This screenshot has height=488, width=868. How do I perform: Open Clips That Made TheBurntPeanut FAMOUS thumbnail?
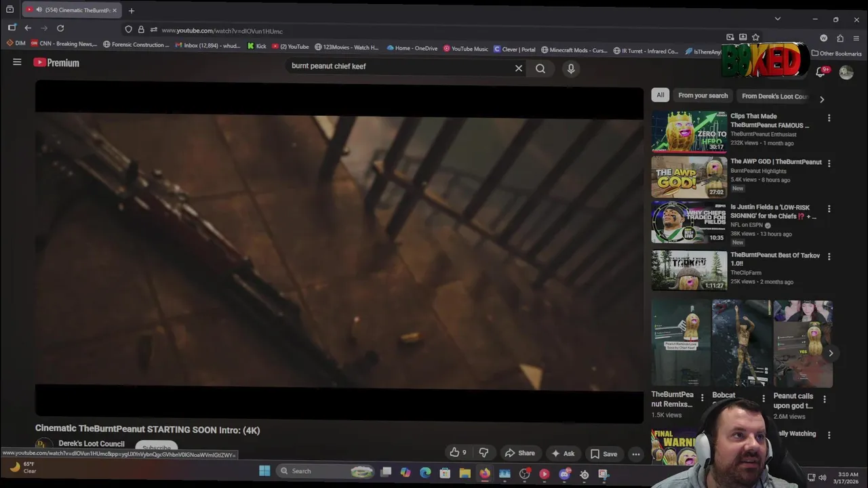(689, 131)
